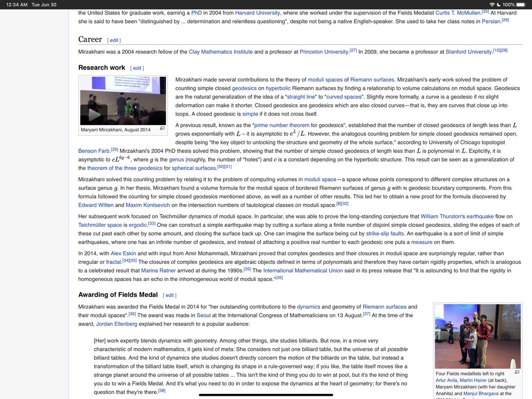532x399 pixels.
Task: Open theorem of the three geodesics link
Action: [x=125, y=168]
